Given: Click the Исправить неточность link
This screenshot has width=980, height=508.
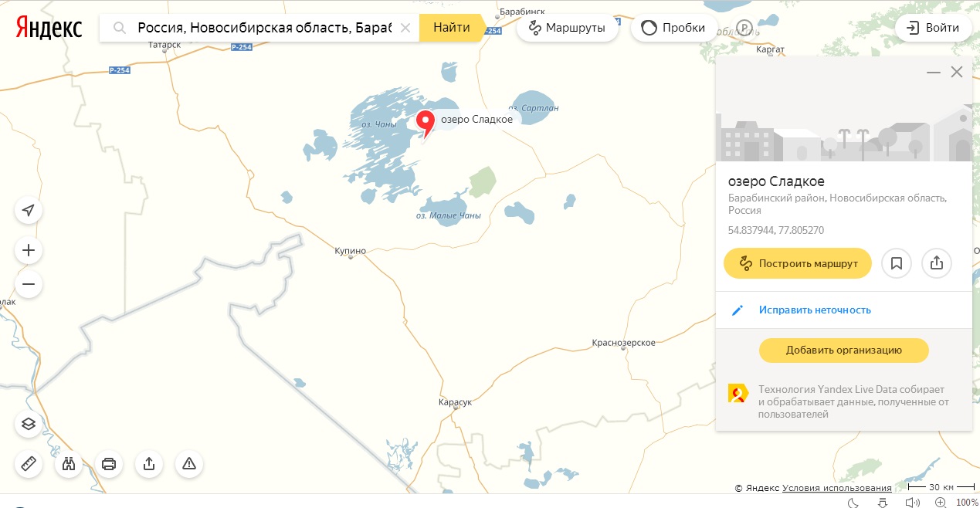Looking at the screenshot, I should [815, 310].
